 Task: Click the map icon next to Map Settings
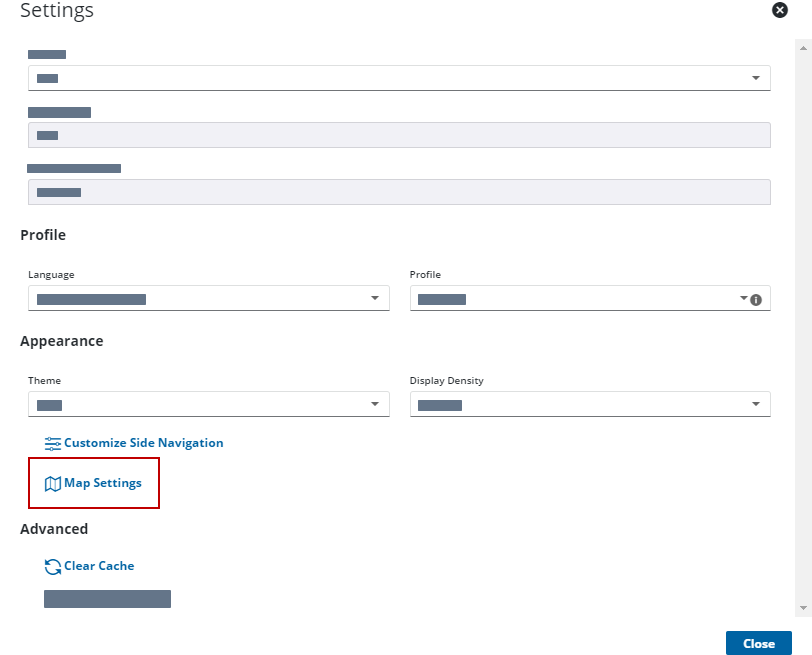click(x=53, y=483)
